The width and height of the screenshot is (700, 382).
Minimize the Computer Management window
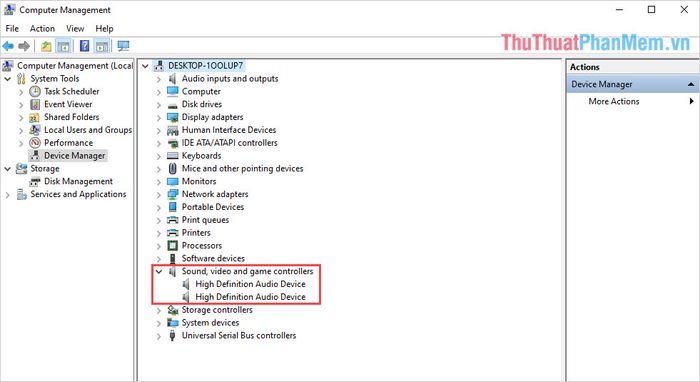click(x=619, y=9)
